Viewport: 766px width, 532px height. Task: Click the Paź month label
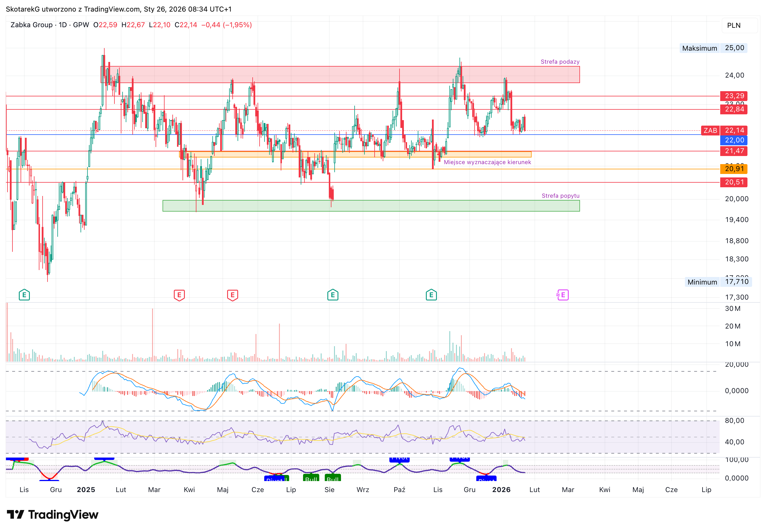pos(399,490)
